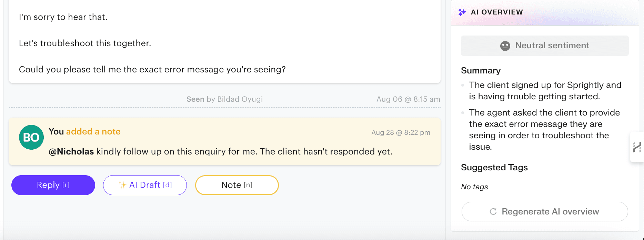Click 'No tags' under Suggested Tags
Viewport: 644px width, 240px height.
tap(474, 187)
